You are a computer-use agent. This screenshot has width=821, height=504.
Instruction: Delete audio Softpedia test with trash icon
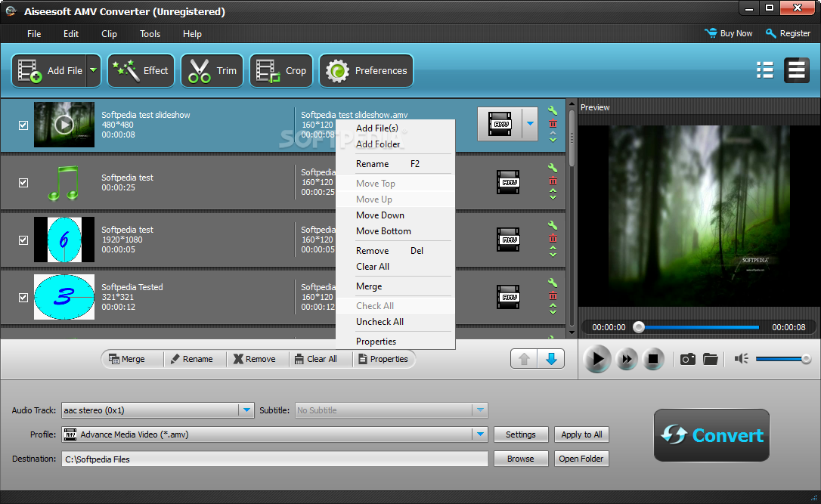[x=553, y=181]
